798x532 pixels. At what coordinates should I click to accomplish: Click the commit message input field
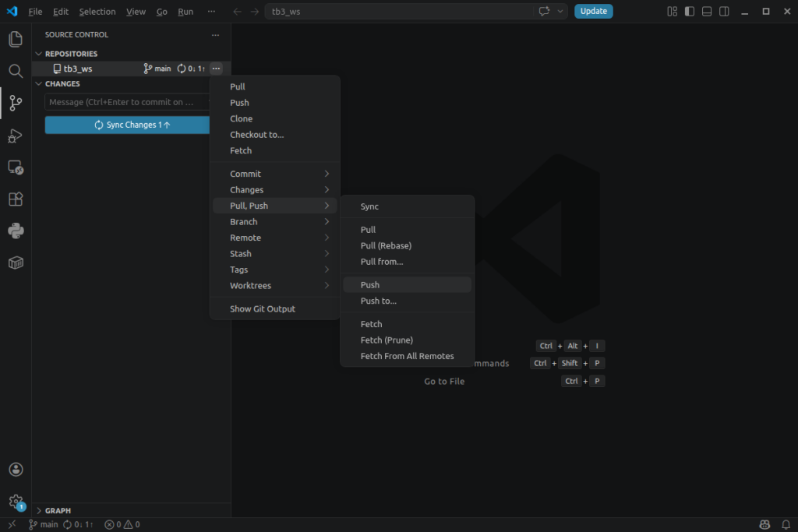(x=127, y=102)
